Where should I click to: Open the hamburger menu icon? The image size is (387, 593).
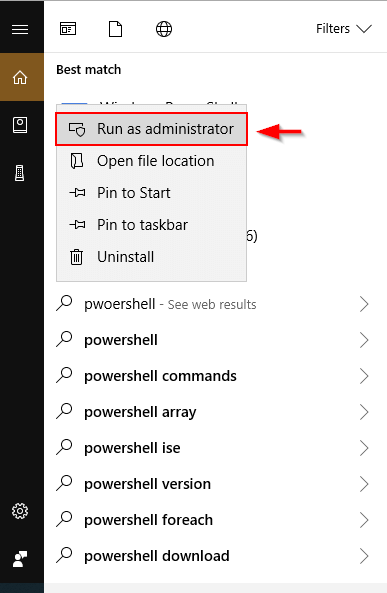[20, 29]
